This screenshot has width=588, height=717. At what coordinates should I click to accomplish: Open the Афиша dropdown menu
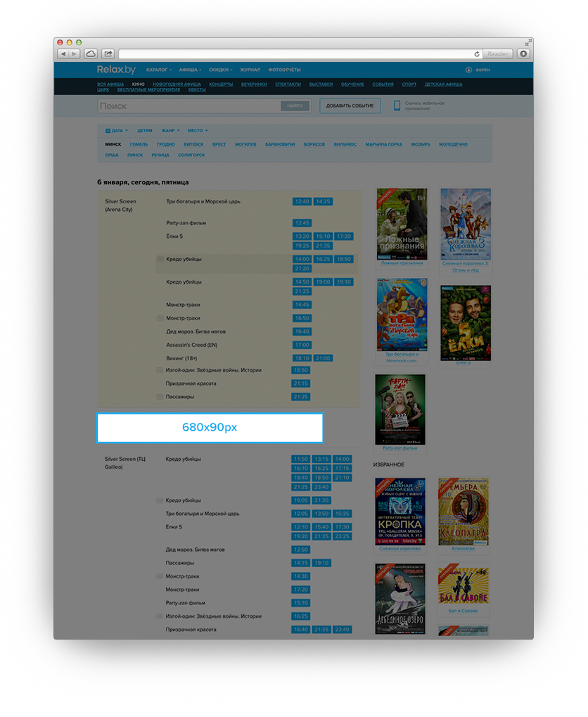click(x=190, y=70)
